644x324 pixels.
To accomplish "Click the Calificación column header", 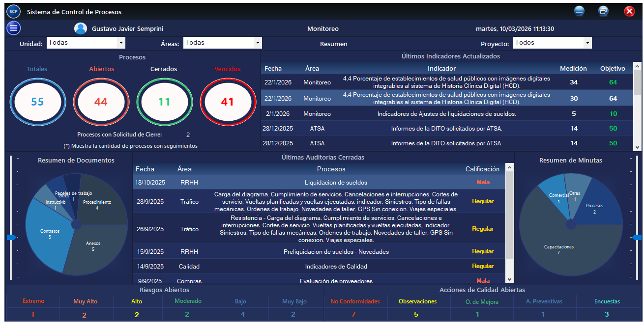I will (x=482, y=169).
